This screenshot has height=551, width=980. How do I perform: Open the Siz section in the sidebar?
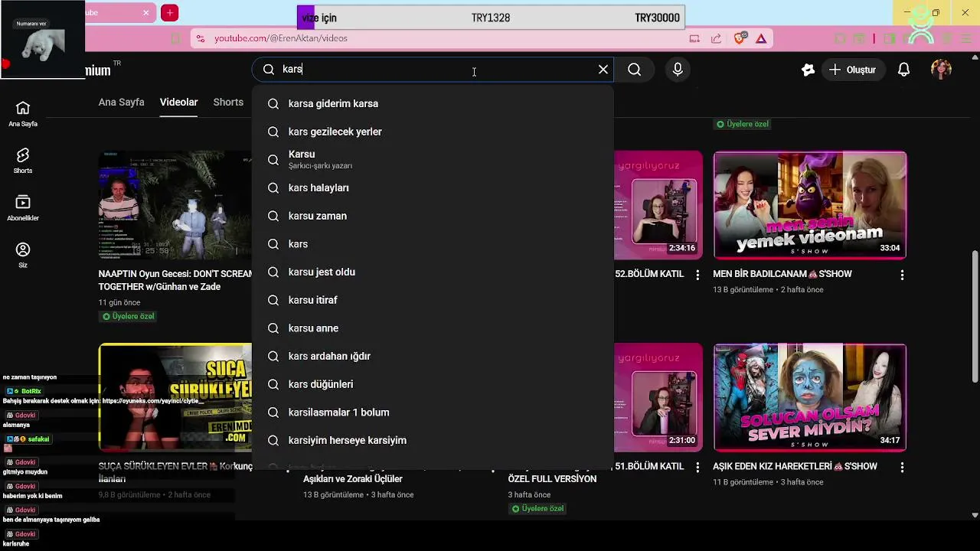click(x=23, y=256)
